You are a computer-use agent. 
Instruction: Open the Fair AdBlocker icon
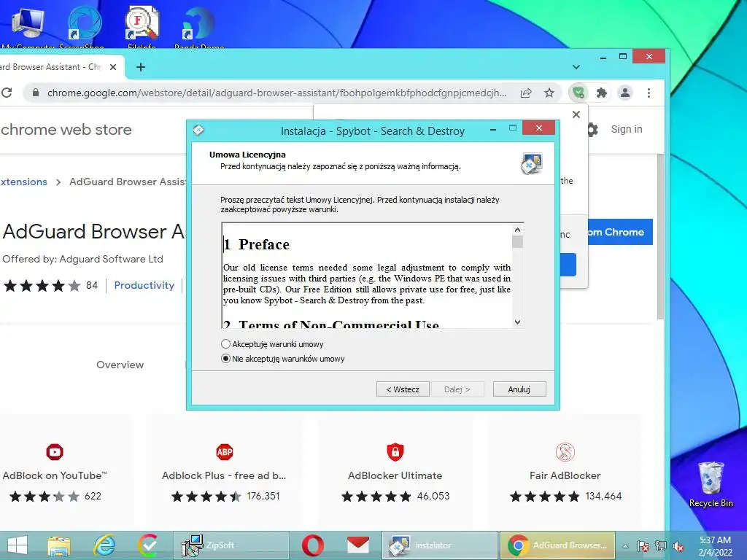565,452
